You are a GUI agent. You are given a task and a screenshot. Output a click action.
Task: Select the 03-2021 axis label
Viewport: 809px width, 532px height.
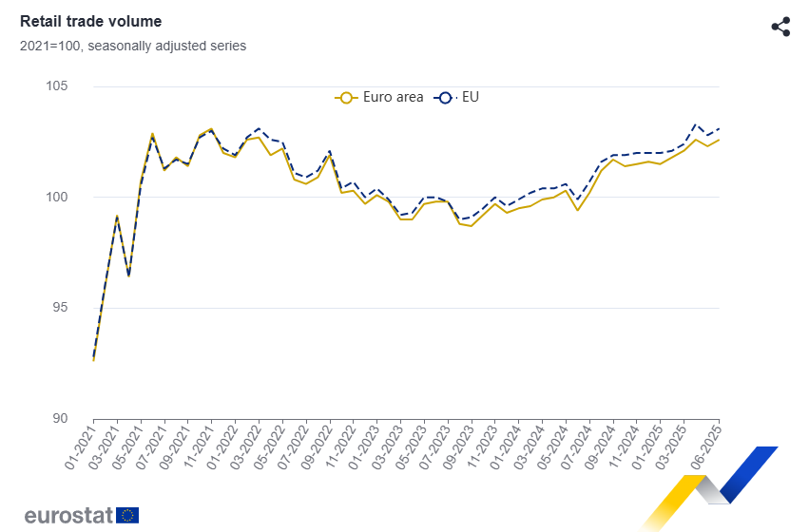tap(104, 446)
